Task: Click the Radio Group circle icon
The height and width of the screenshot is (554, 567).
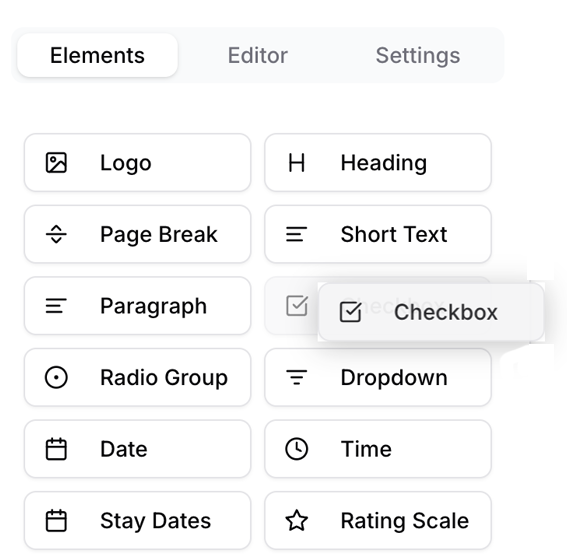Action: point(56,378)
